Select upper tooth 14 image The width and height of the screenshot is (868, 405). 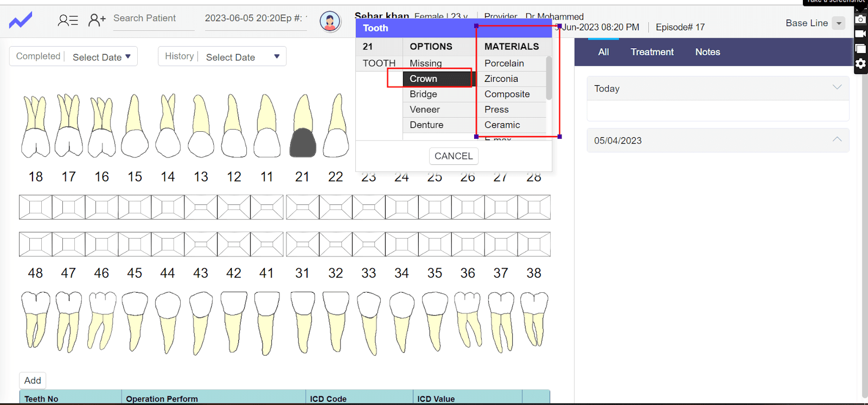168,126
